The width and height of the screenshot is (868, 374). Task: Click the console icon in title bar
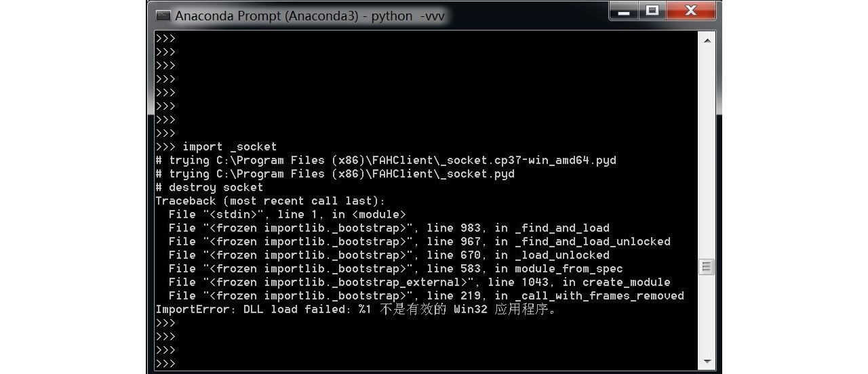point(163,16)
